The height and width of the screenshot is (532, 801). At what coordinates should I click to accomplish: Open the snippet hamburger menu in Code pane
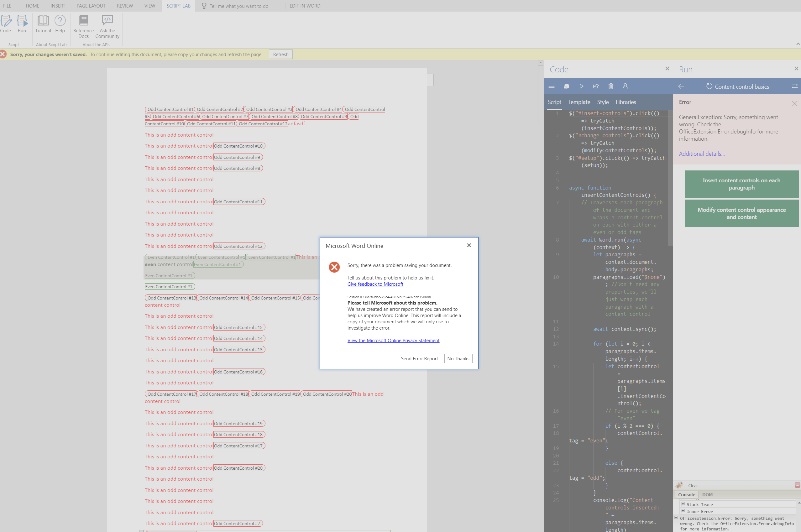coord(551,86)
